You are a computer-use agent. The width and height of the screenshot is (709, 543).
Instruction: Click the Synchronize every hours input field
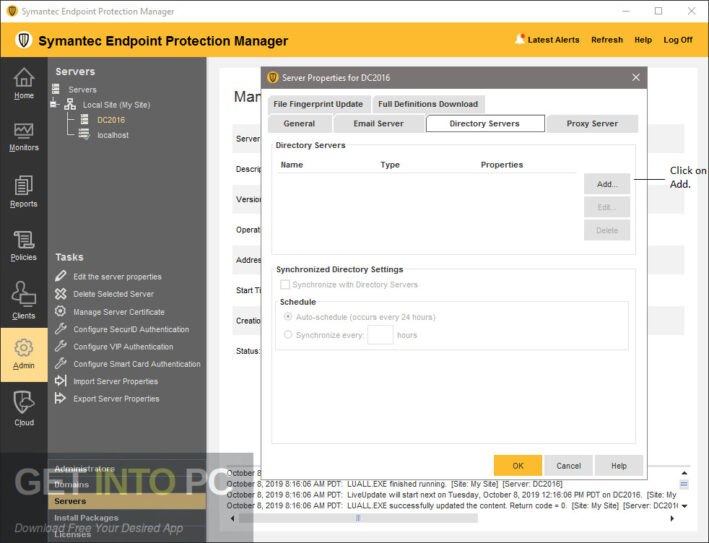pos(380,335)
